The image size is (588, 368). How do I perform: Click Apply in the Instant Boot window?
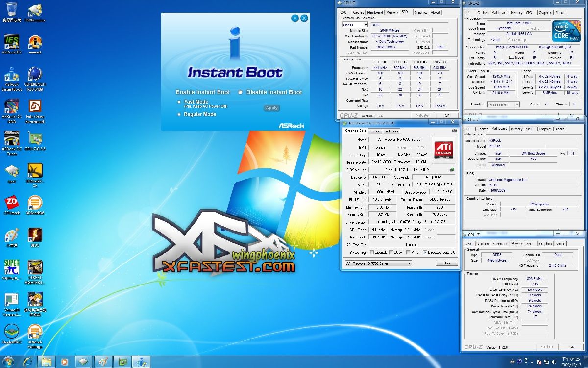271,108
